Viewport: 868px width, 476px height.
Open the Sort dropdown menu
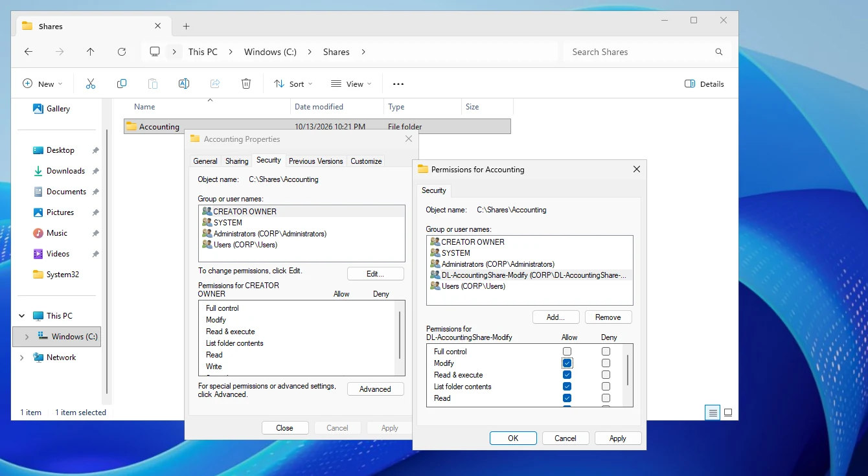[293, 84]
